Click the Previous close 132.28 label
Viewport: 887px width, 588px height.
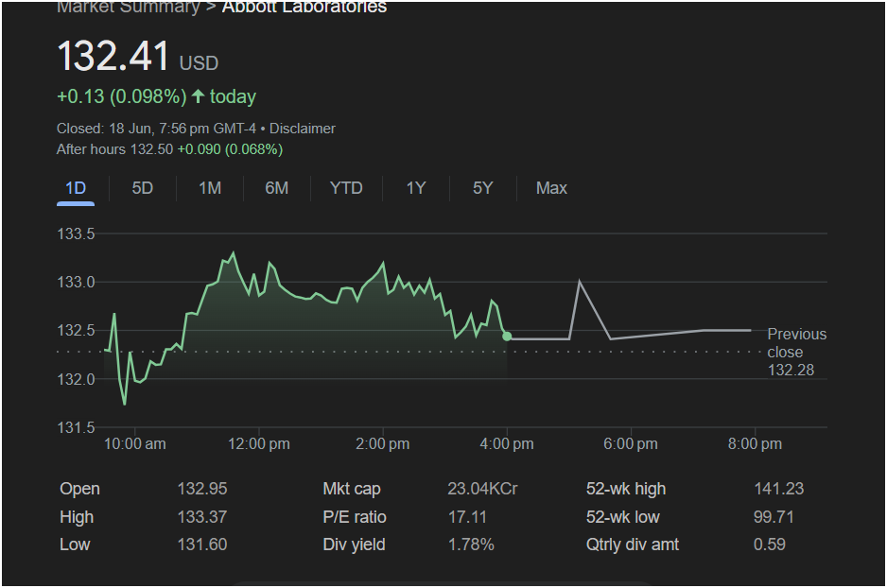point(796,352)
